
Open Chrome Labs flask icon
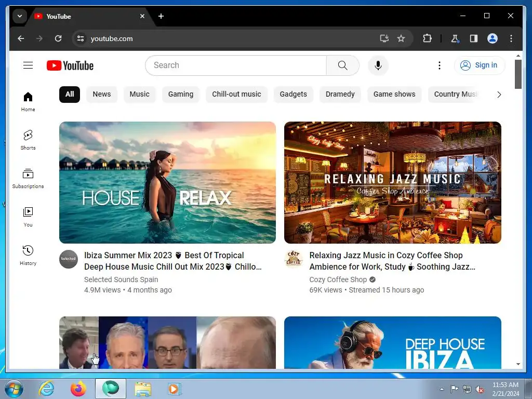[455, 38]
